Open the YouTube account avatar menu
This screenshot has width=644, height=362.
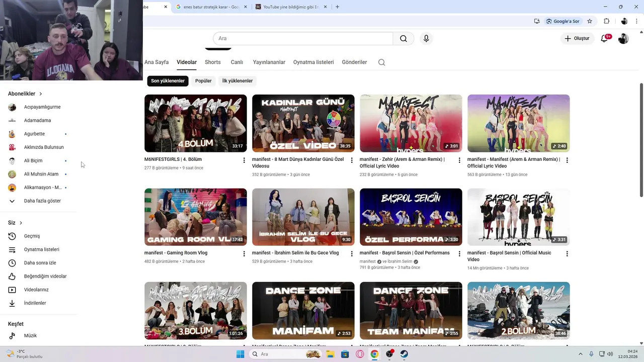[x=623, y=39]
